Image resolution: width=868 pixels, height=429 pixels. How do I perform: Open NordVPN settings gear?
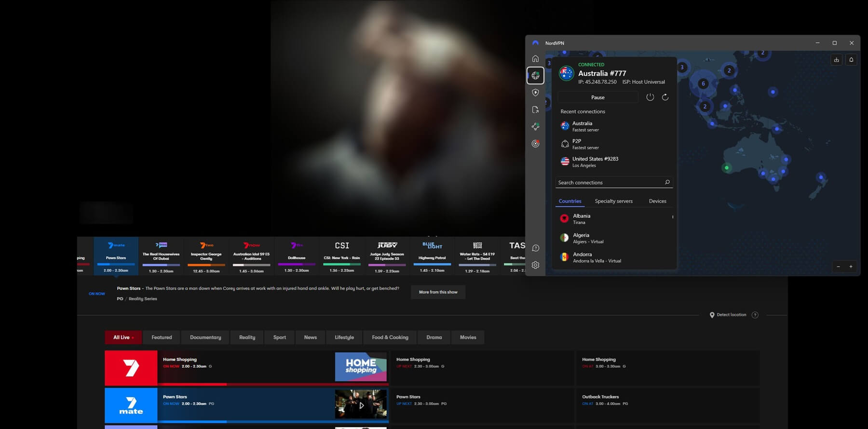point(535,265)
